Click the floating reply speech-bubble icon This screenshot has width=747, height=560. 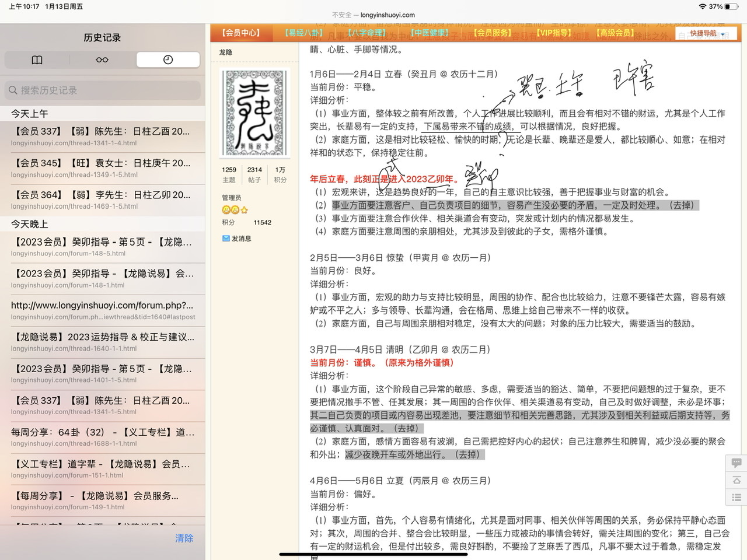click(x=736, y=463)
